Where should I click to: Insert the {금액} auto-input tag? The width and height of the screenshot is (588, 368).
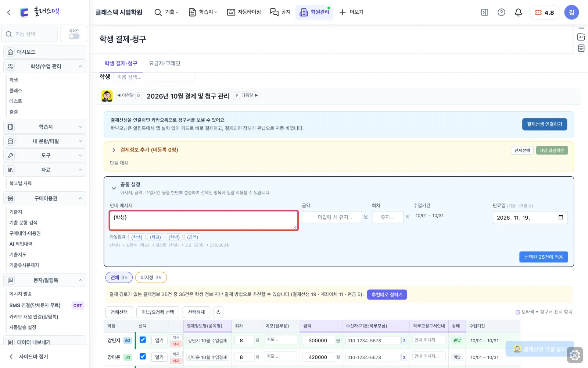(193, 237)
